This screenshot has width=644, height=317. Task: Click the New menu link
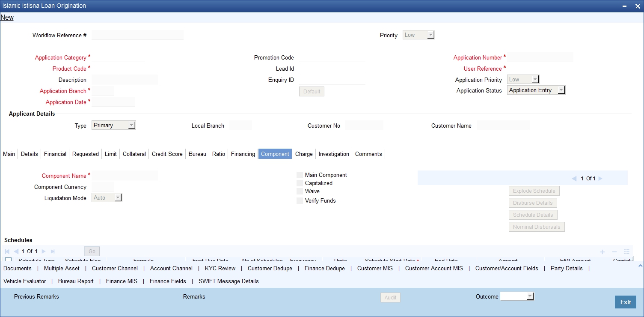pos(7,18)
